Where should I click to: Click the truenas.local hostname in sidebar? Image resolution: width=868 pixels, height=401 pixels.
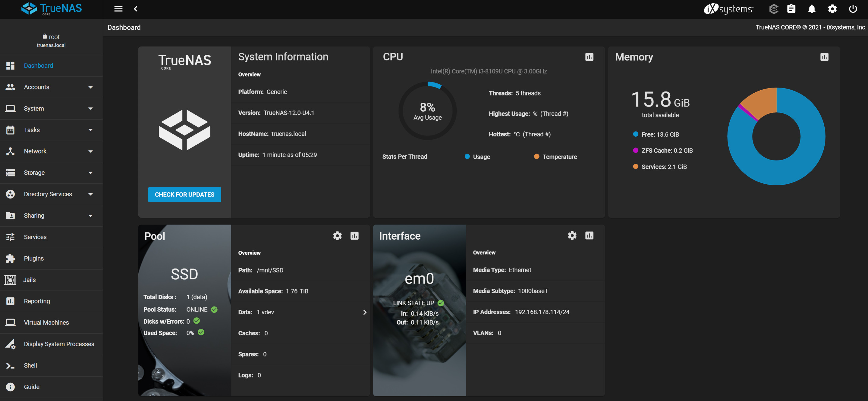51,45
